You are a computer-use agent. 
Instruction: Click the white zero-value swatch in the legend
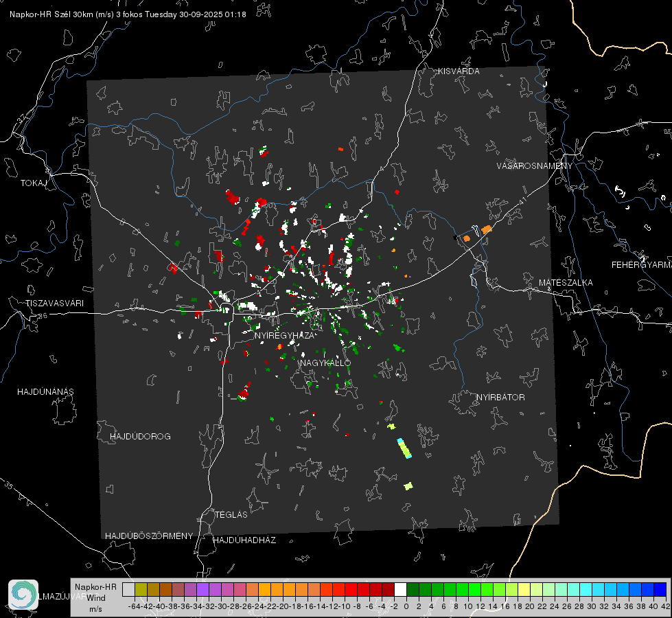(399, 589)
